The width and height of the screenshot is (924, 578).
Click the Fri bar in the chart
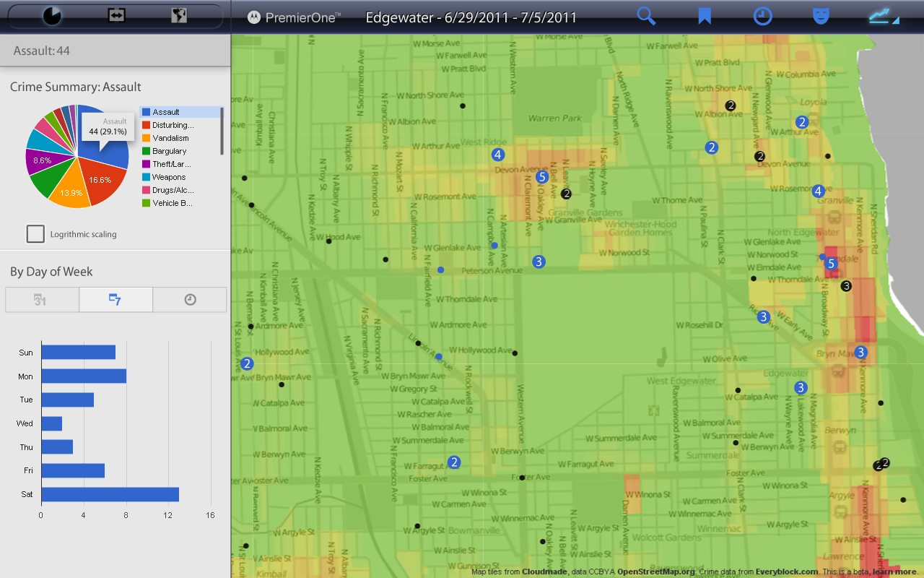pyautogui.click(x=73, y=471)
